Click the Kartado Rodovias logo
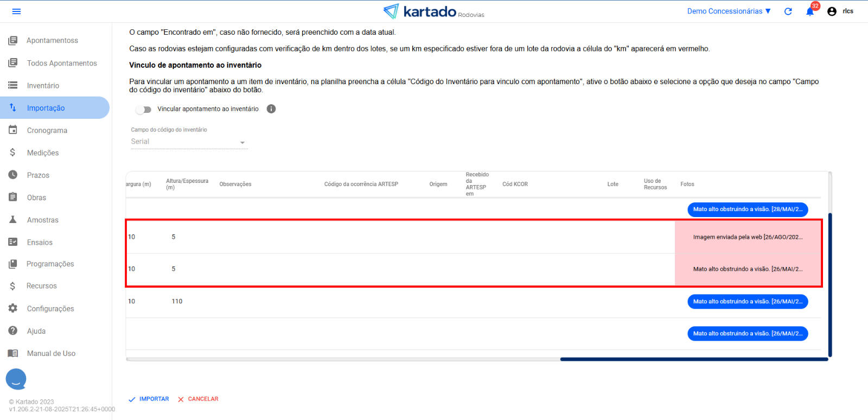 click(x=433, y=11)
